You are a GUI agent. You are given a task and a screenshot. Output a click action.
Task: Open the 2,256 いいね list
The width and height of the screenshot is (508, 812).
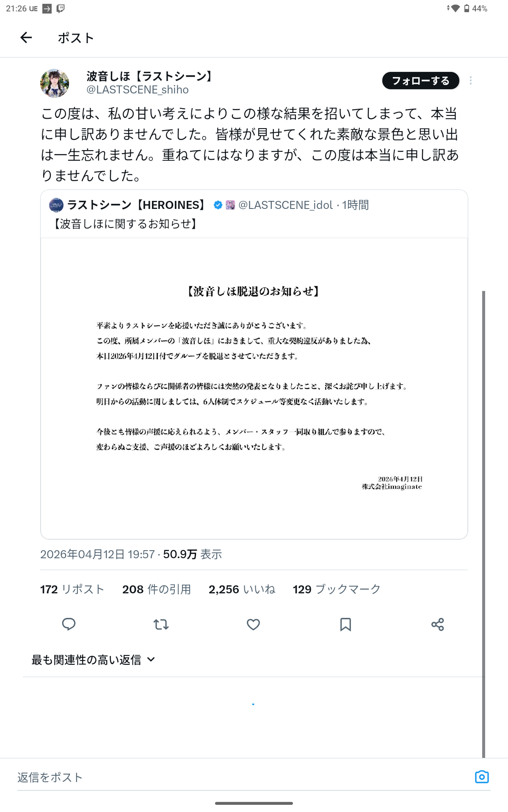[x=242, y=589]
